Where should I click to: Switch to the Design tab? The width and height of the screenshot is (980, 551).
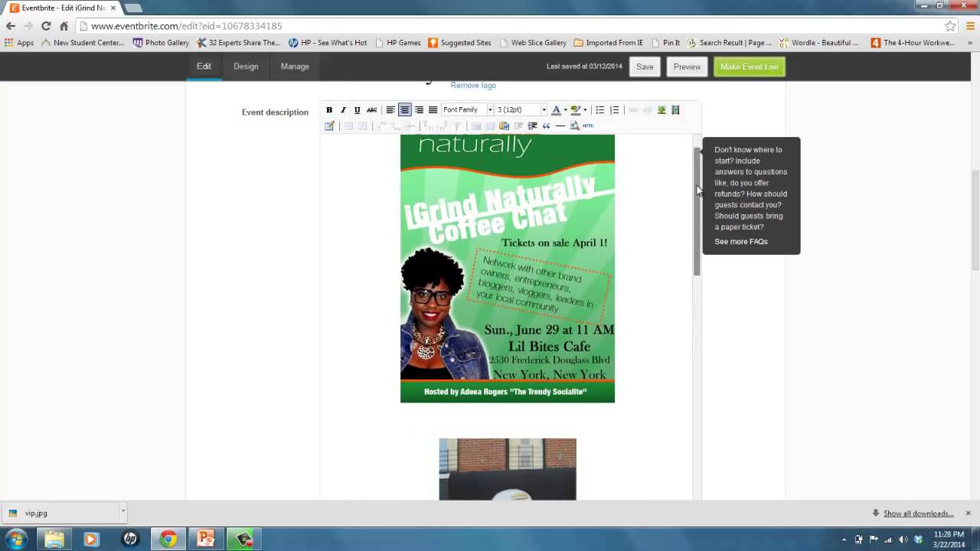click(x=246, y=67)
